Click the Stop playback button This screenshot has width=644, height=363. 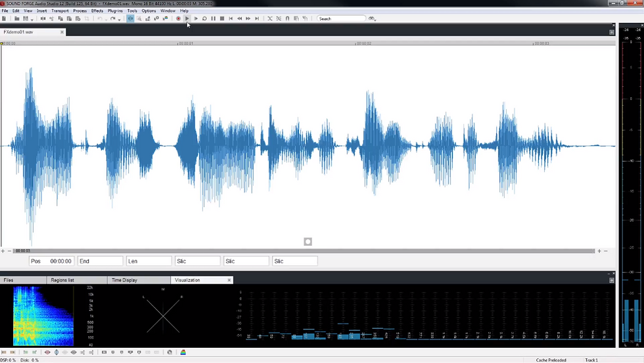tap(222, 18)
